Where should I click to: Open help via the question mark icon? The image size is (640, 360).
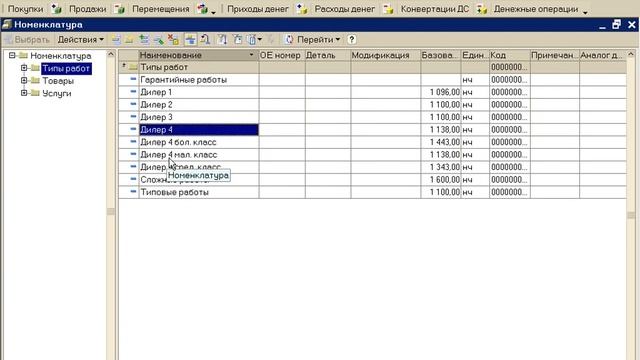[x=351, y=40]
